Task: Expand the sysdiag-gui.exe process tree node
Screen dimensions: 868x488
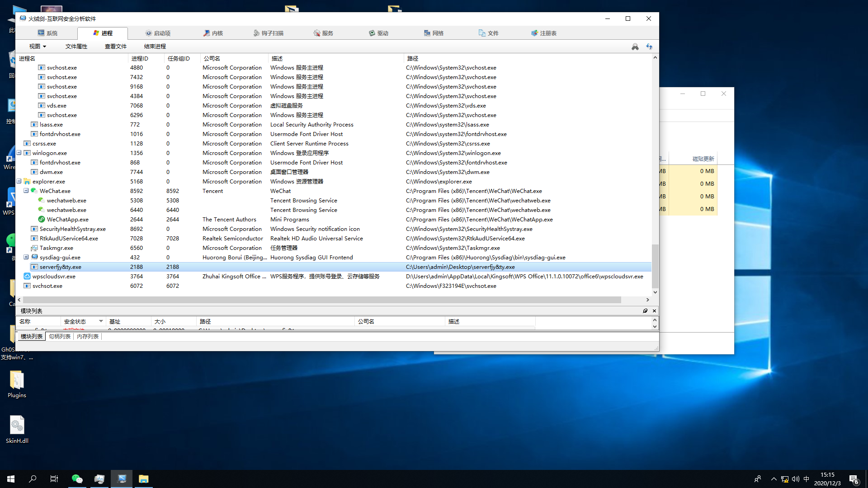Action: point(26,257)
